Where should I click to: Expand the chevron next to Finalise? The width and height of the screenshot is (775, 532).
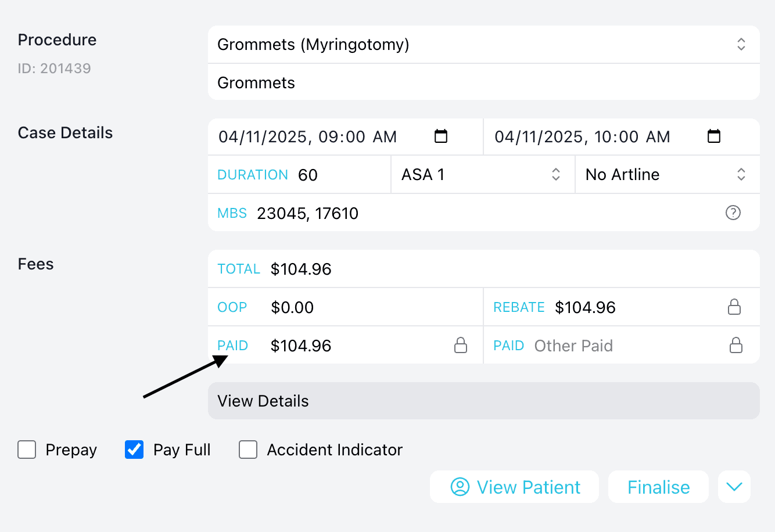pos(734,487)
